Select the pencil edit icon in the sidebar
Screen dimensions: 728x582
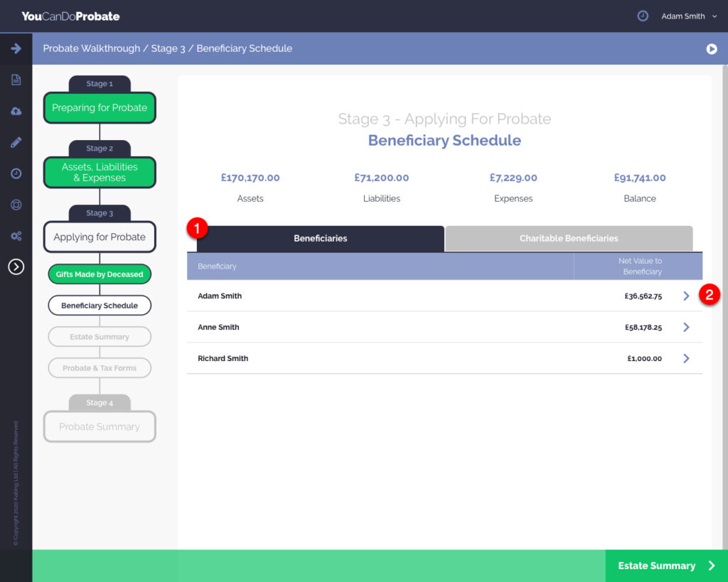click(16, 142)
